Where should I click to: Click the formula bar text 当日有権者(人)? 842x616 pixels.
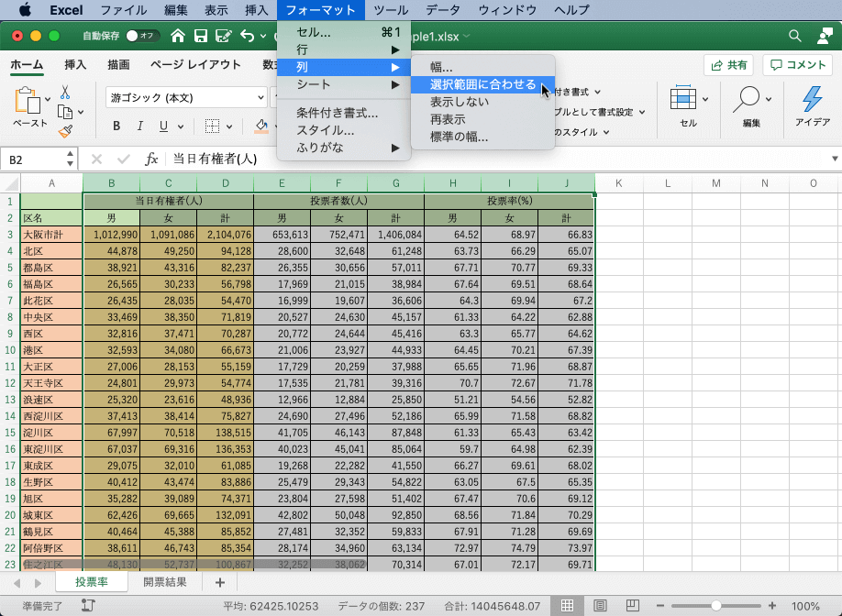point(215,159)
